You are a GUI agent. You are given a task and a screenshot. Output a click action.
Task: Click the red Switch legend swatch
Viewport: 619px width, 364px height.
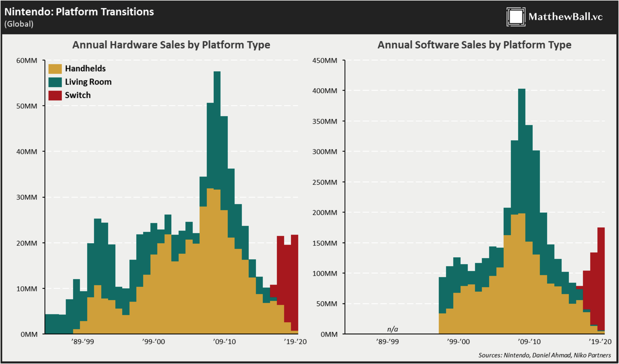[x=55, y=95]
